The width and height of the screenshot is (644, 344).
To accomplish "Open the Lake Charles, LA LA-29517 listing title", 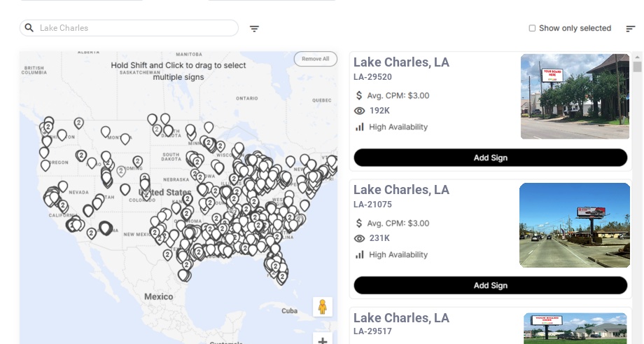I will click(x=401, y=318).
